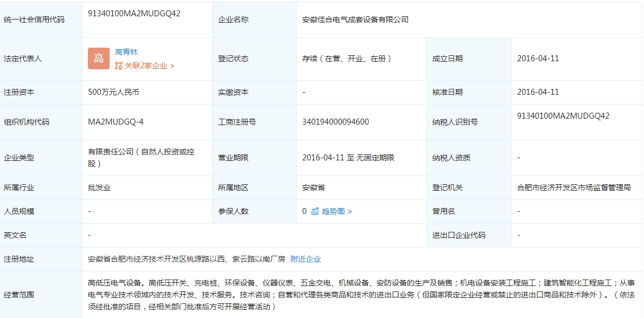The width and height of the screenshot is (644, 318).
Task: Open legal representative 高青林 profile link
Action: pos(126,52)
